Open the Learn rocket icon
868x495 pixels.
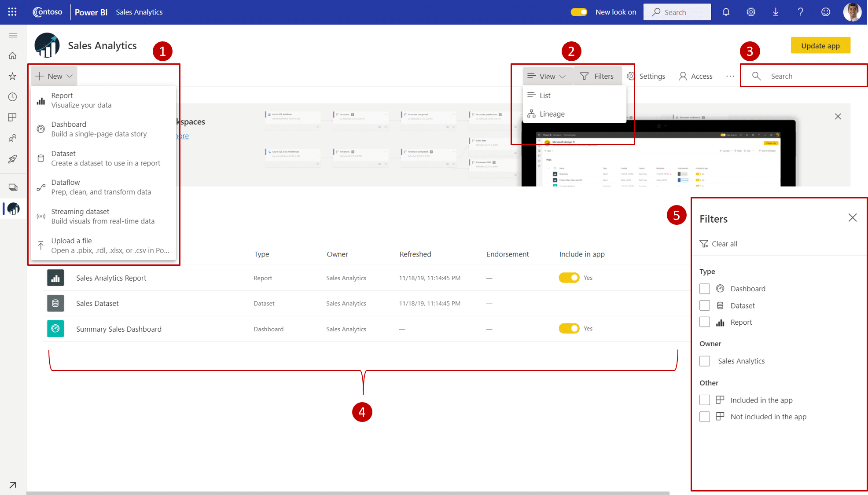point(12,158)
